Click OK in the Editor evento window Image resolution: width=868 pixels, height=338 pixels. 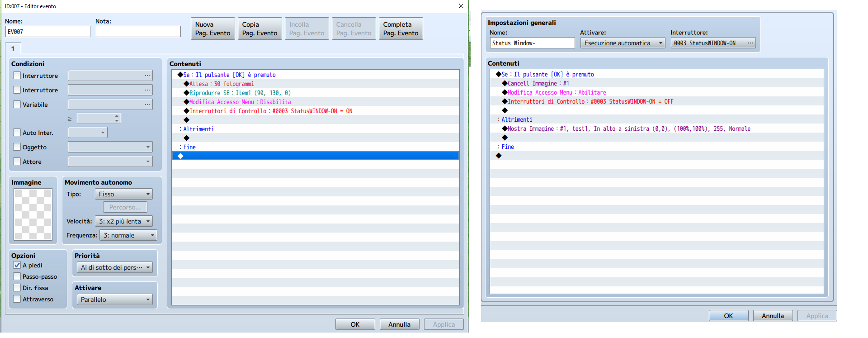point(355,324)
